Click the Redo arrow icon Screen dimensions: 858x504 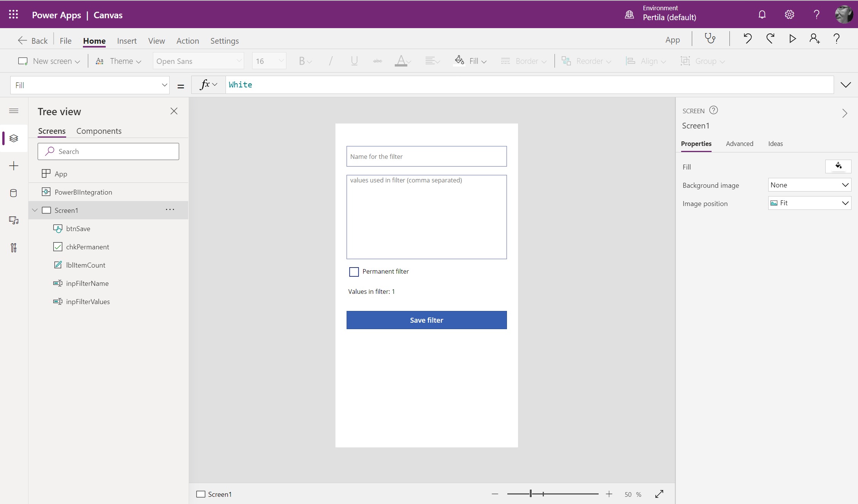click(x=770, y=39)
